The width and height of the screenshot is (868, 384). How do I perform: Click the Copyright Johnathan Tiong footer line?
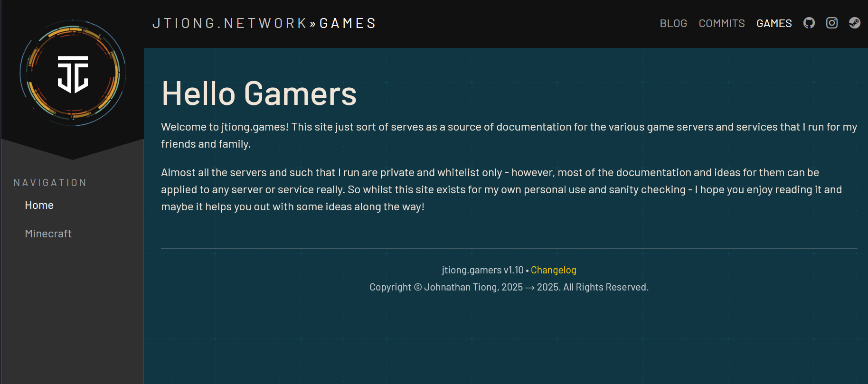pyautogui.click(x=509, y=287)
